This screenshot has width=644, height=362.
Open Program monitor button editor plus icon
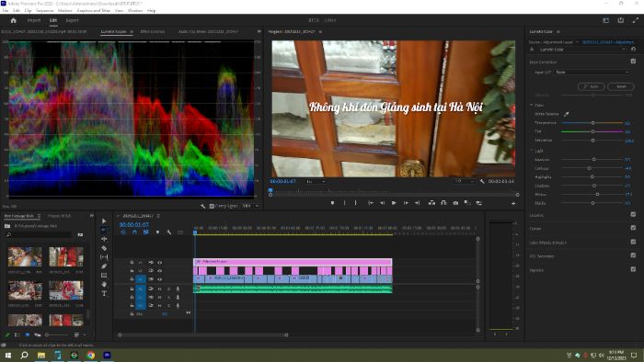[513, 203]
